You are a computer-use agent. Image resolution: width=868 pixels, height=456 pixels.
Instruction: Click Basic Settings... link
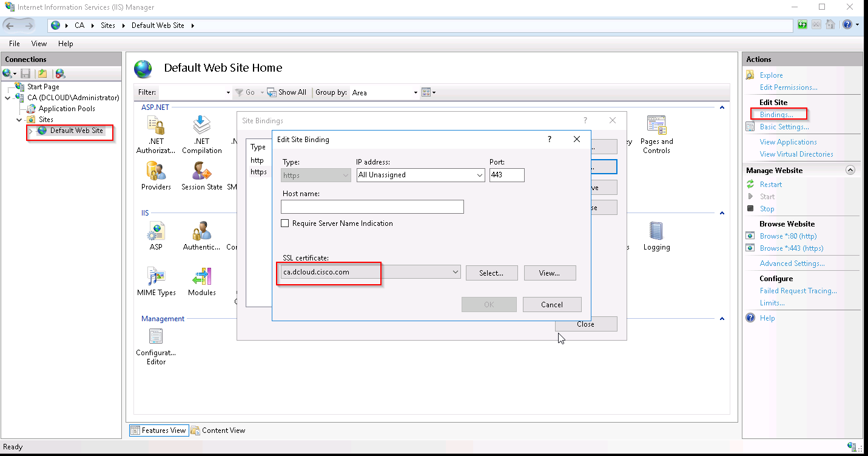(x=784, y=127)
